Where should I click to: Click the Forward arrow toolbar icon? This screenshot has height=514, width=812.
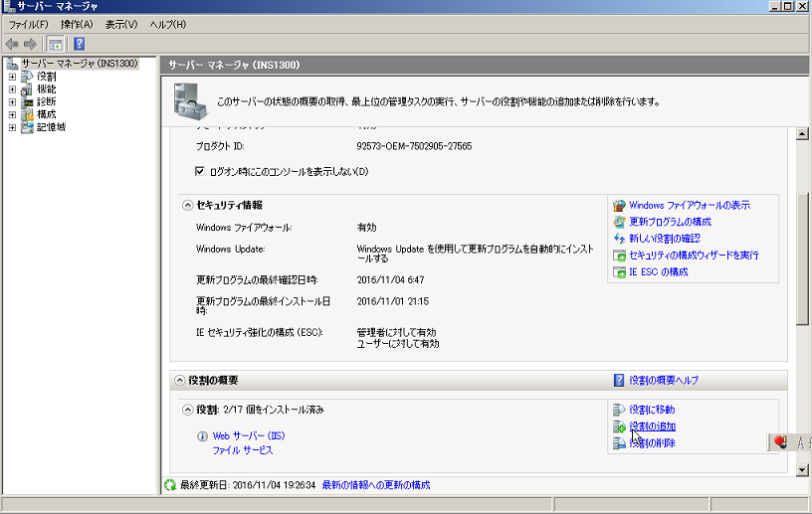[30, 44]
